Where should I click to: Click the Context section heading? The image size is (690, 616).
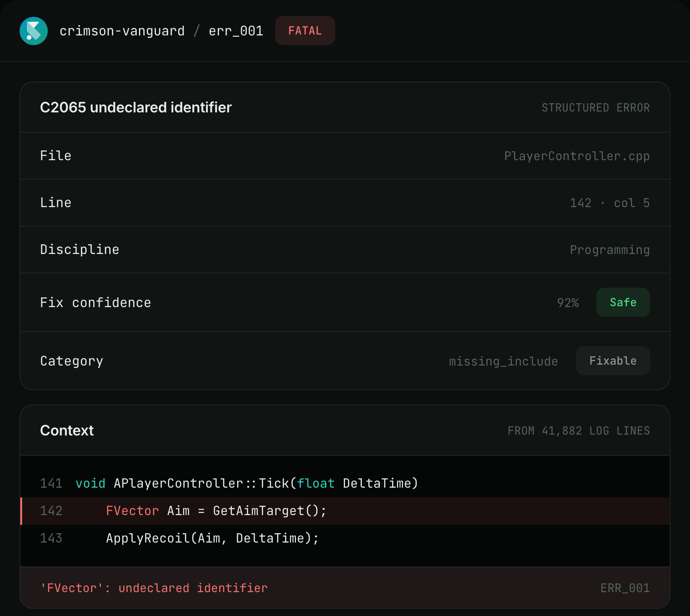pyautogui.click(x=67, y=431)
